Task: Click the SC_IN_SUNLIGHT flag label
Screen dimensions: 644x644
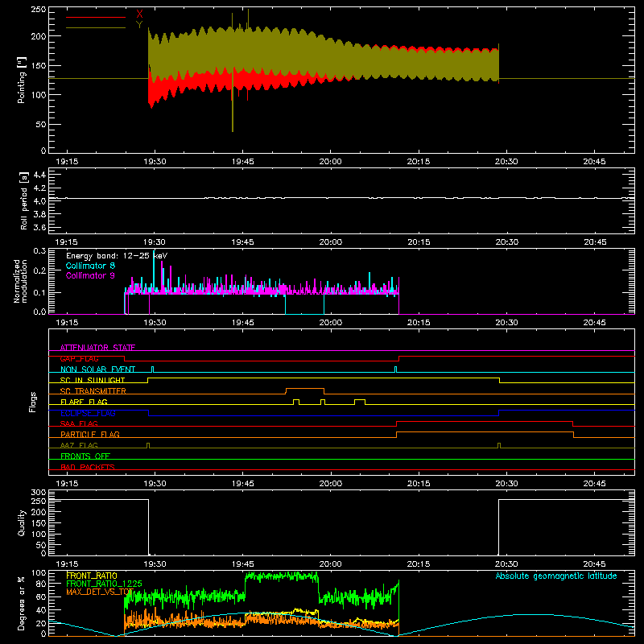Action: (93, 380)
